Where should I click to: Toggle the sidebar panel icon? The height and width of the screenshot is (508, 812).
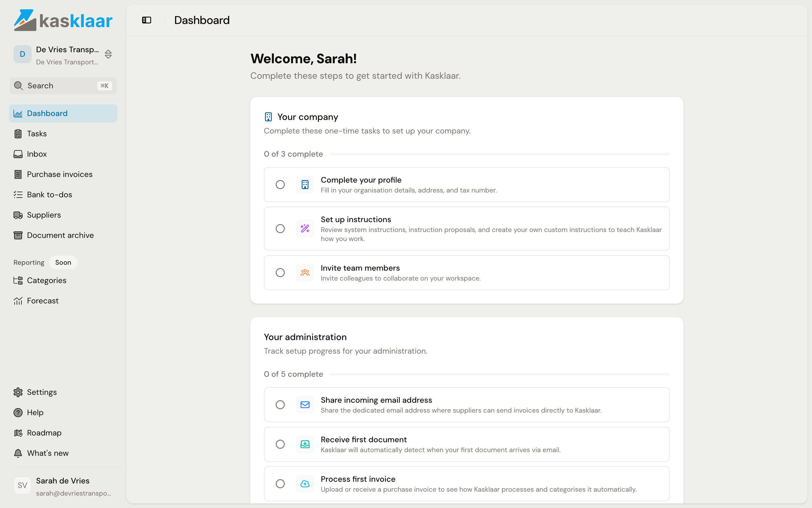point(147,20)
